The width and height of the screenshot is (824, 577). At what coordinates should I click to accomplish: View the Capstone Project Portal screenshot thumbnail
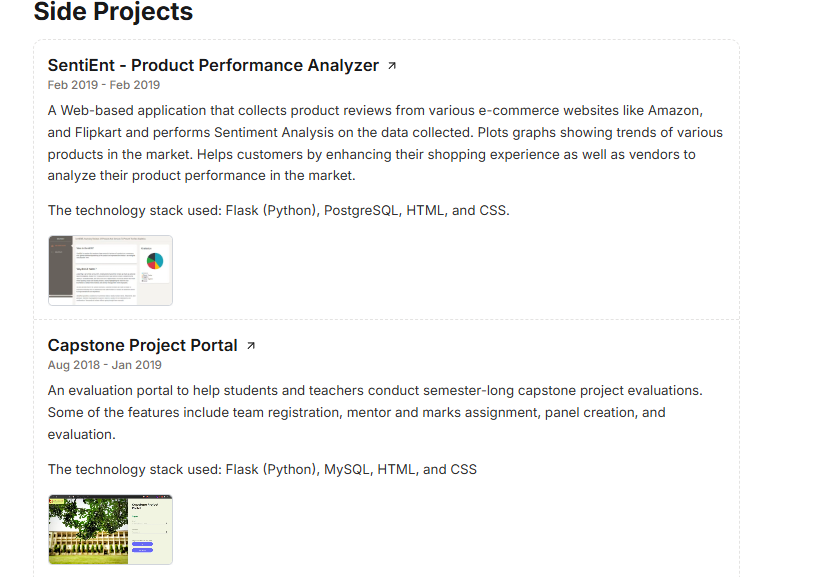pos(110,529)
